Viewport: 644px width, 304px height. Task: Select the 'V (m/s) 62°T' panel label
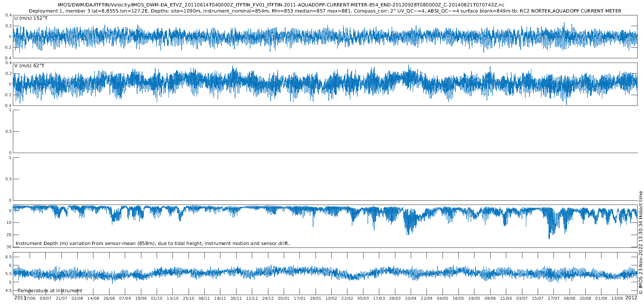click(x=29, y=66)
